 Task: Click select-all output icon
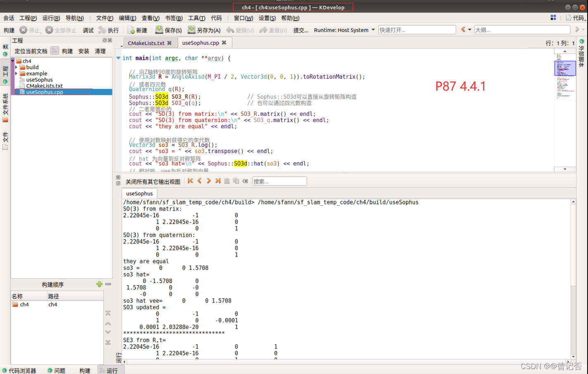click(x=227, y=181)
